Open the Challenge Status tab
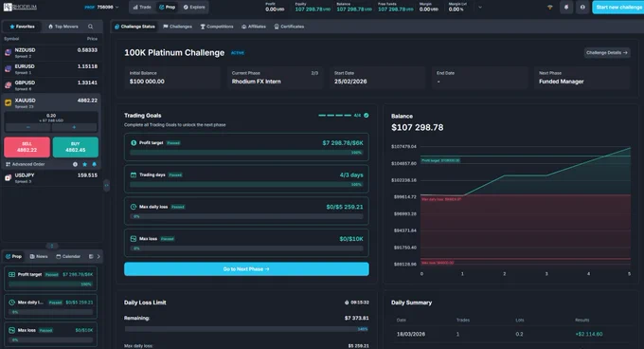Image resolution: width=644 pixels, height=349 pixels. point(134,27)
